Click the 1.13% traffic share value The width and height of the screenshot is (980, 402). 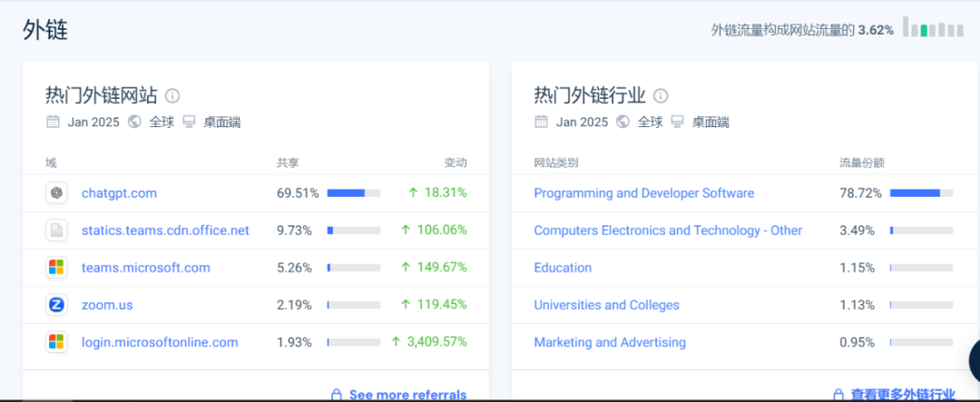[x=857, y=305]
